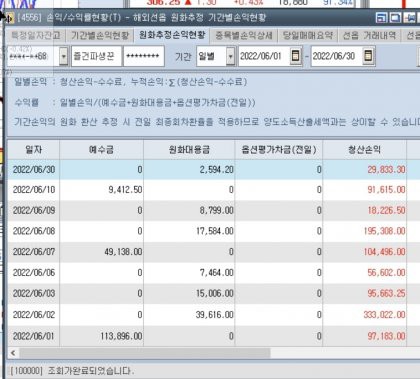Select the row dated 2022/06/03
The width and height of the screenshot is (420, 379).
pos(213,294)
